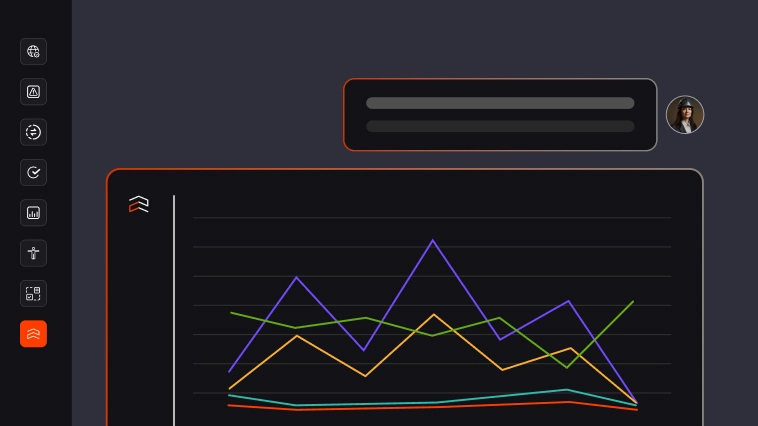Screen dimensions: 758x426
Task: Open the bar chart sidebar icon
Action: (x=33, y=213)
